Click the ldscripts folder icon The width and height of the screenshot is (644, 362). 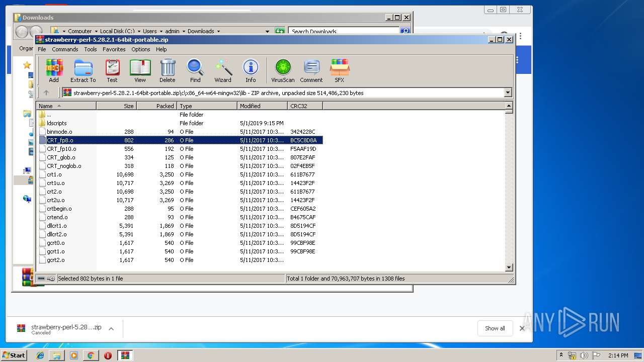click(42, 123)
